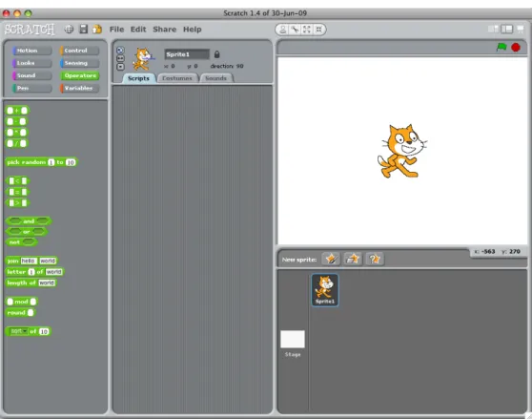532x419 pixels.
Task: Select the delete scissors tool
Action: [295, 30]
